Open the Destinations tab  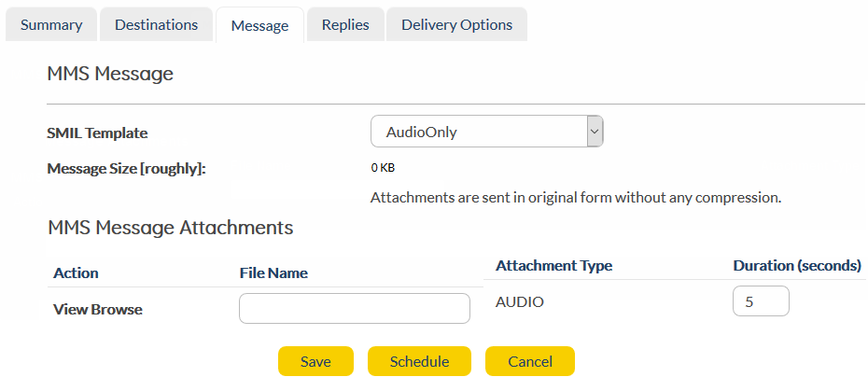coord(156,25)
